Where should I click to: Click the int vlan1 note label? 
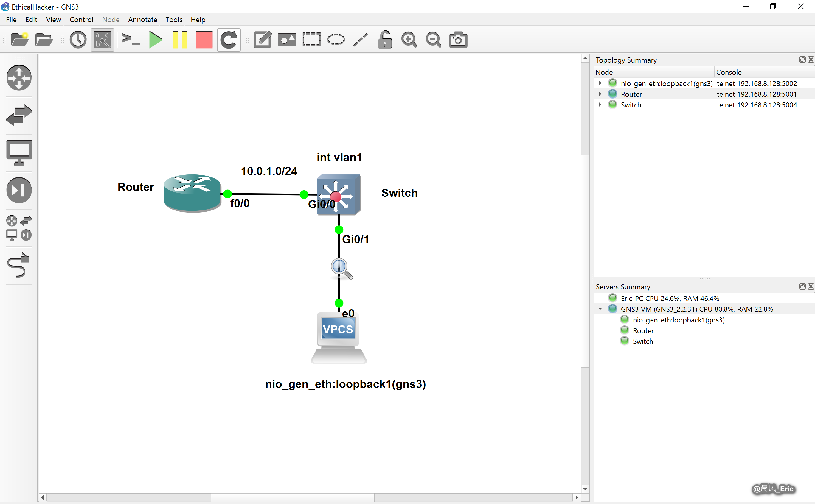[339, 157]
